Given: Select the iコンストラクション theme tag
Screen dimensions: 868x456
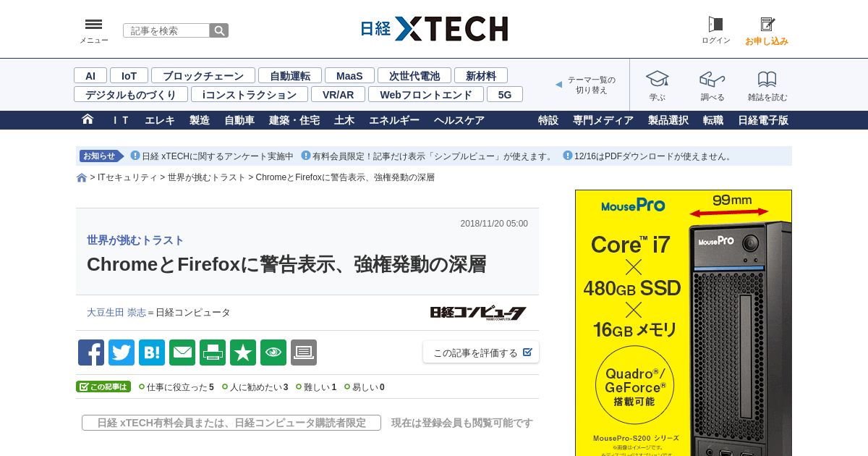Looking at the screenshot, I should coord(250,94).
